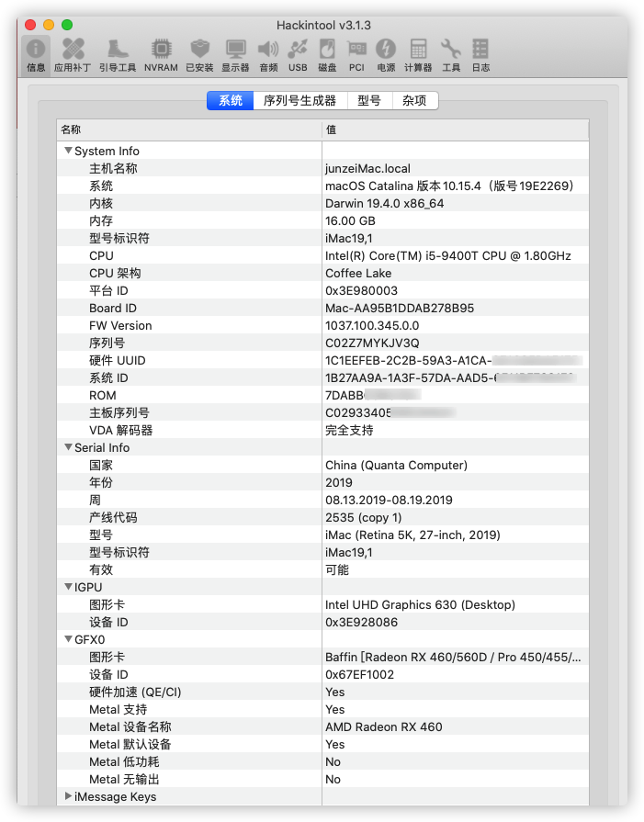The image size is (644, 822).
Task: Select the 年份 2019 row
Action: [x=322, y=482]
